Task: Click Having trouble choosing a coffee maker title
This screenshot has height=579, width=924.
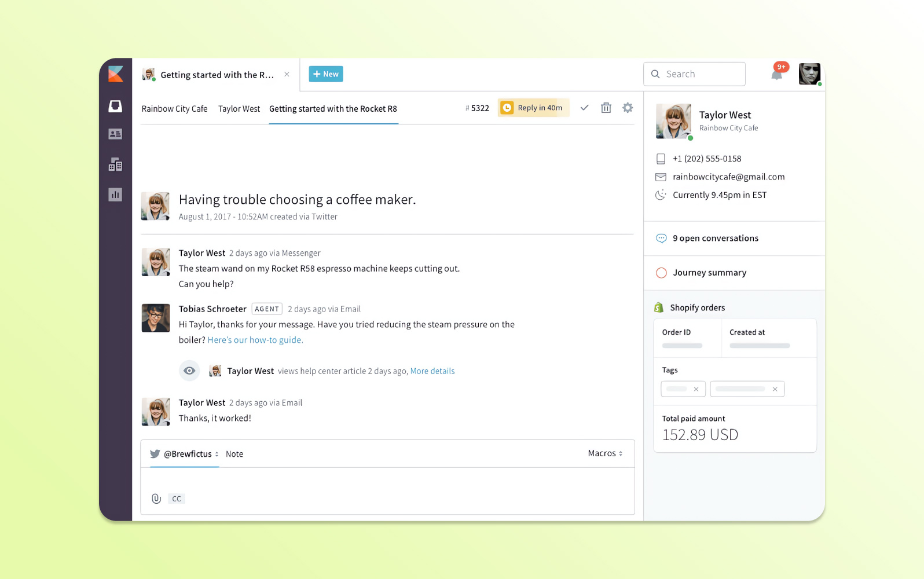Action: (x=297, y=200)
